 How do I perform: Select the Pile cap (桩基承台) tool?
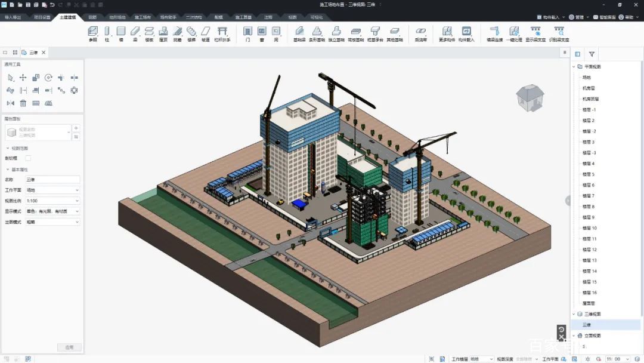pyautogui.click(x=375, y=34)
